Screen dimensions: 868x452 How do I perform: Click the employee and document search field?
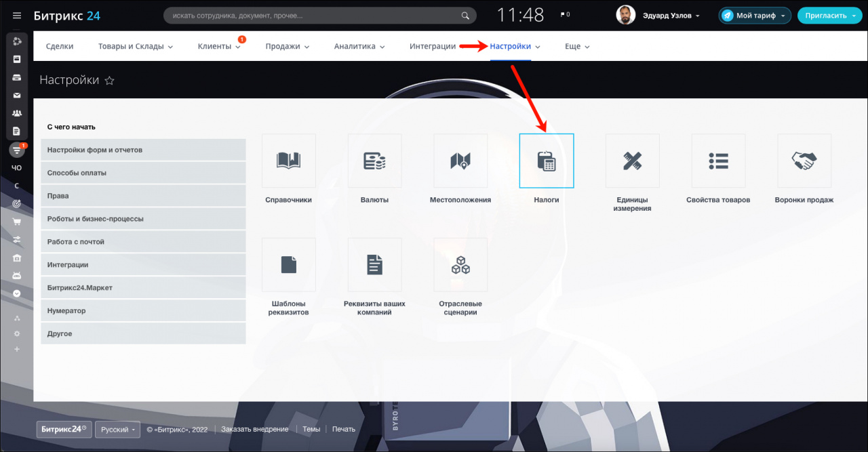(312, 16)
